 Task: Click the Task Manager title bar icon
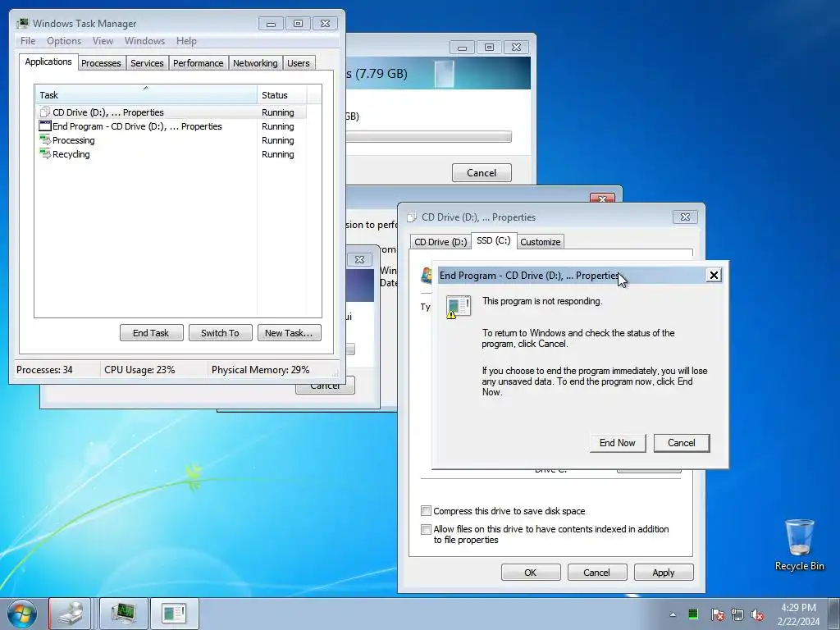tap(22, 23)
